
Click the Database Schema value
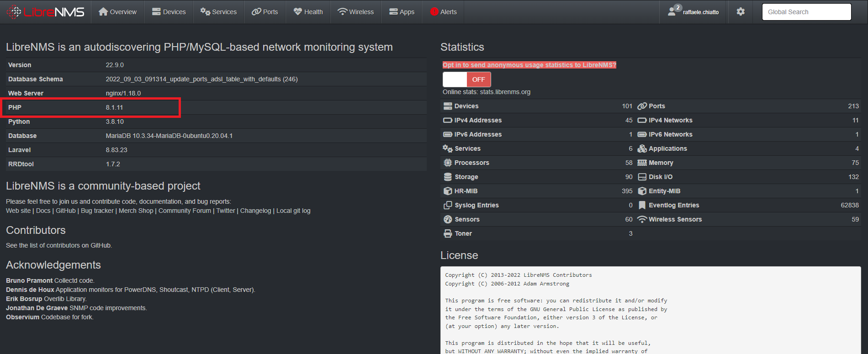[201, 79]
